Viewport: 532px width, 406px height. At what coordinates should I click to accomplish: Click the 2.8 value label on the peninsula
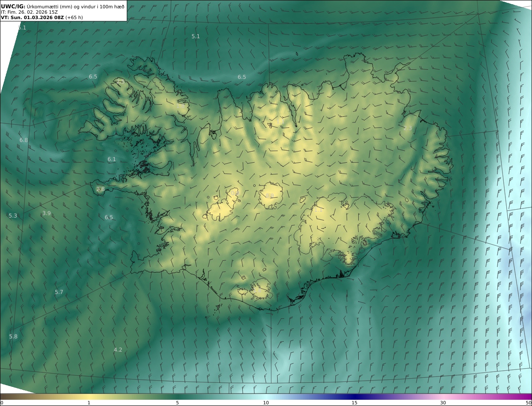pos(101,189)
